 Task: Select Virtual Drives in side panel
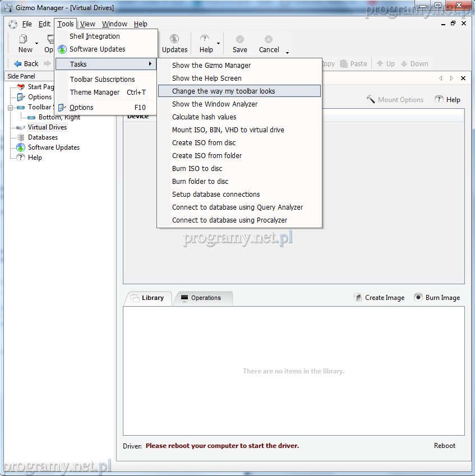(47, 127)
